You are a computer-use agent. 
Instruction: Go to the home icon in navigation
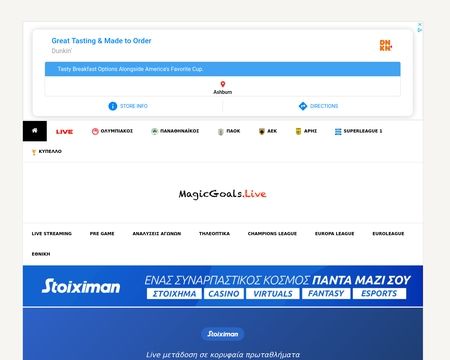35,131
